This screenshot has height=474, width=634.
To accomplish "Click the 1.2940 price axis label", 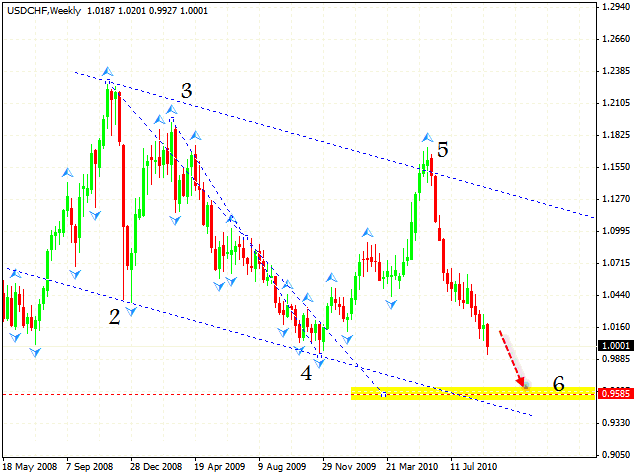I will point(616,6).
